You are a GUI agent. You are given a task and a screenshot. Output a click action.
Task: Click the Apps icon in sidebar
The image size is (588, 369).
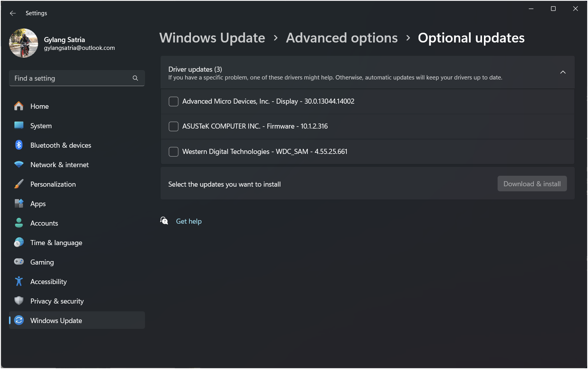pos(19,203)
